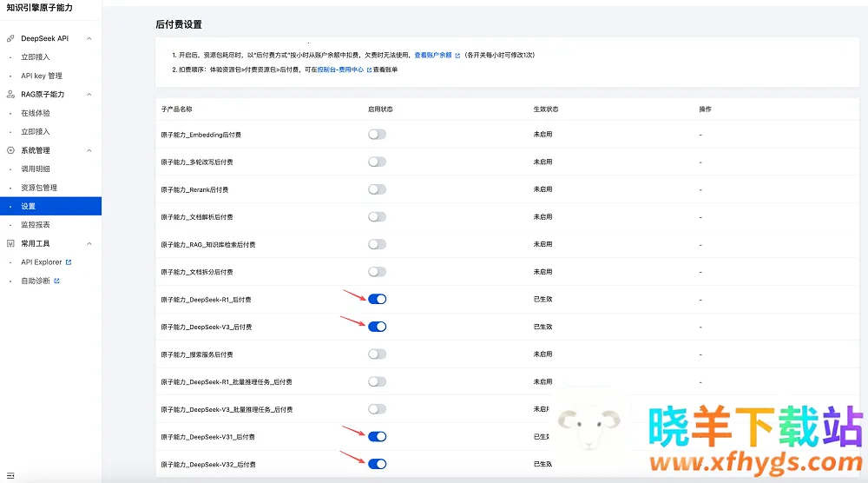Click the 系统管理 gear icon
Viewport: 868px width, 483px height.
click(x=10, y=150)
